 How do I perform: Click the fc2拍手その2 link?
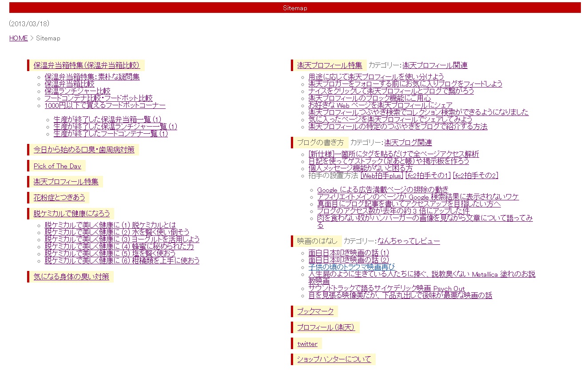tap(476, 175)
